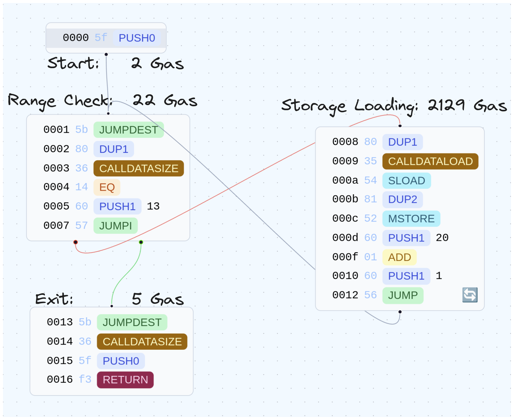Click the 'Range Check:' annotation label

(x=60, y=101)
